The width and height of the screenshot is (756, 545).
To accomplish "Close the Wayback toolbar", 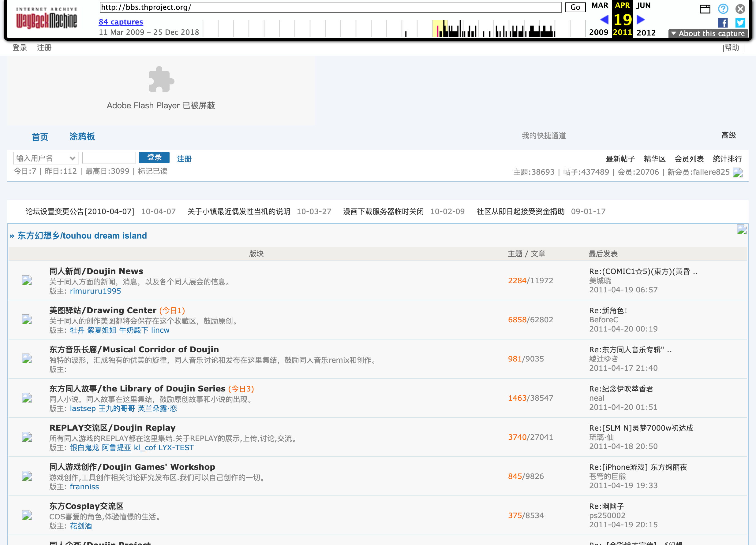I will [x=740, y=9].
